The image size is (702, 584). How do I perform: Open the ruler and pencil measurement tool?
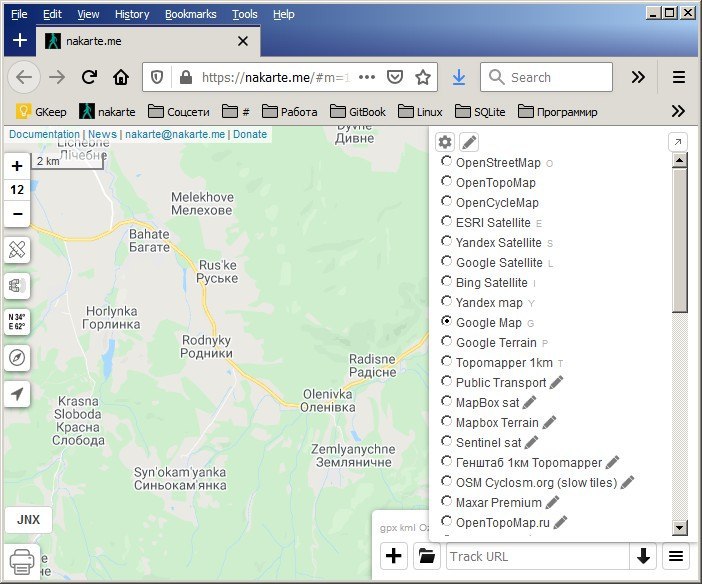click(x=17, y=250)
